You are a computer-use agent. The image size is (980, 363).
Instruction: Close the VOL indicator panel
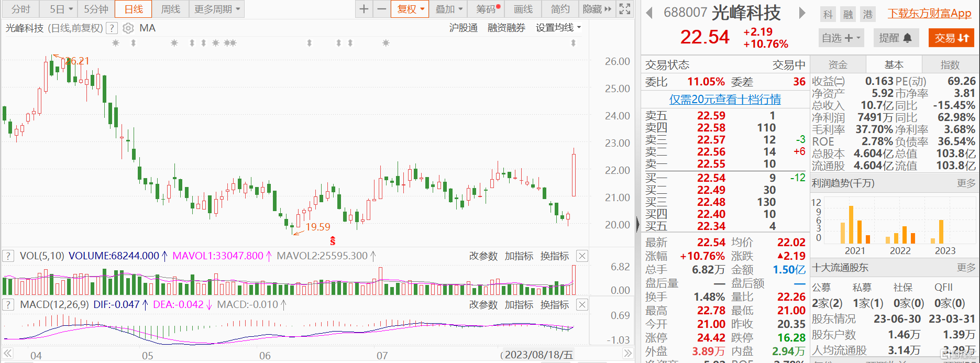point(582,256)
